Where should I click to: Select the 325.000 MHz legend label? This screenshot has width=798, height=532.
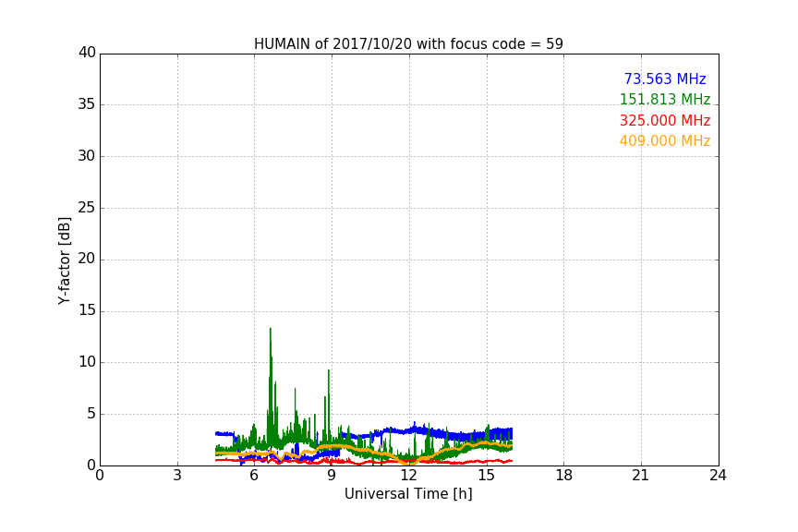665,121
